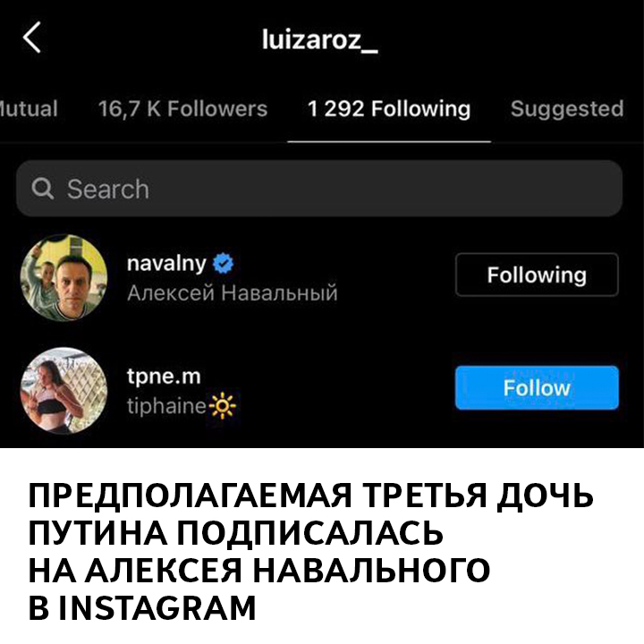Image resolution: width=644 pixels, height=644 pixels.
Task: Switch to the Mutual tab
Action: click(29, 109)
